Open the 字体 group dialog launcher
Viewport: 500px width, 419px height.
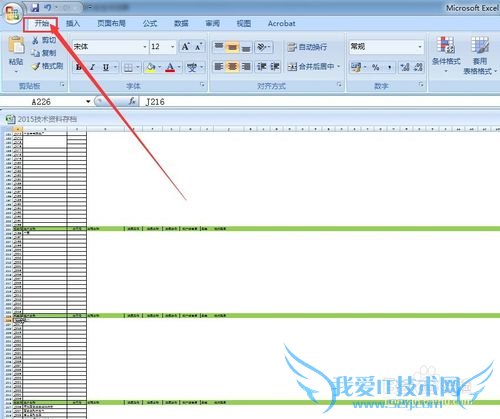pos(202,85)
